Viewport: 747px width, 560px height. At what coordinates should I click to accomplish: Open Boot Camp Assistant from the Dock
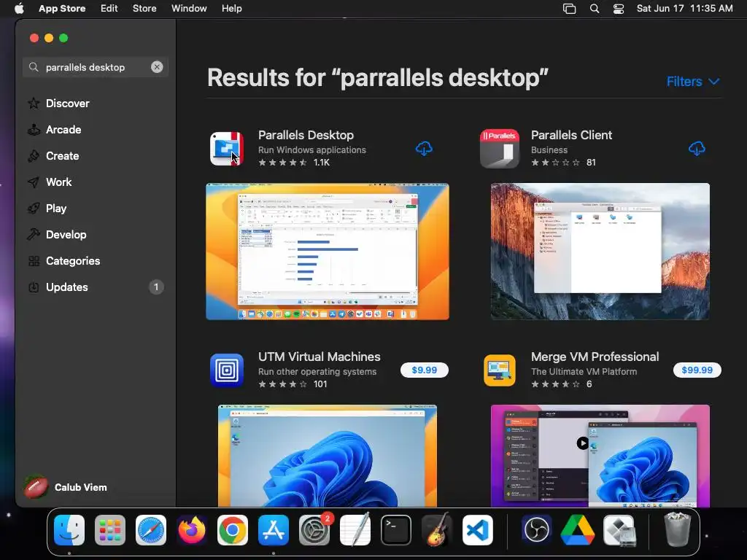click(x=619, y=530)
